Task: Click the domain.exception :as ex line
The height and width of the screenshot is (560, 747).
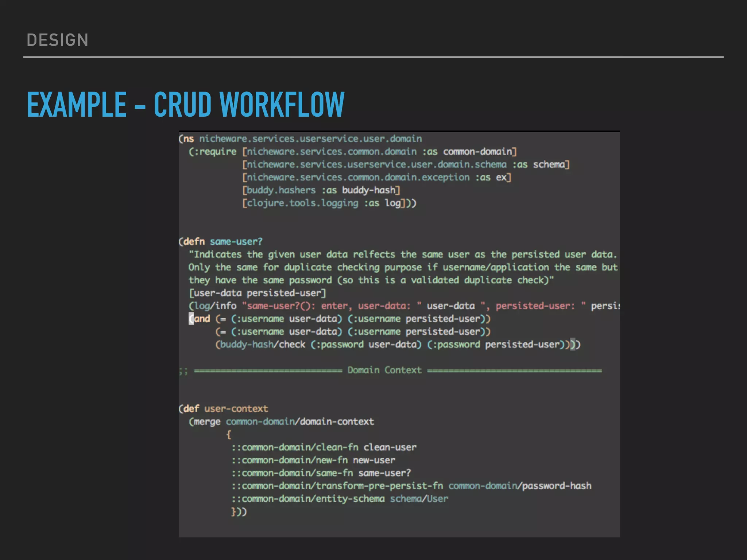Action: click(377, 178)
